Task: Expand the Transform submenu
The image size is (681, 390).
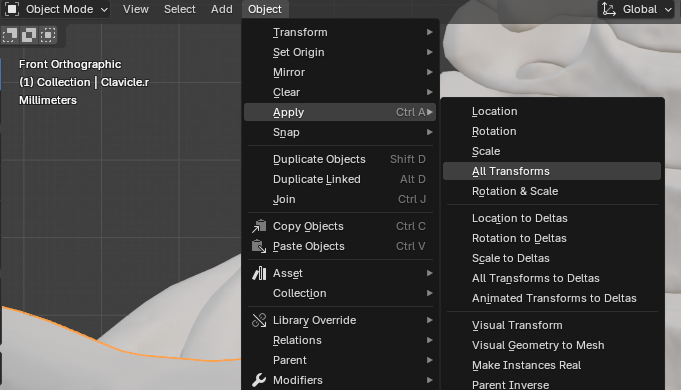Action: tap(340, 32)
